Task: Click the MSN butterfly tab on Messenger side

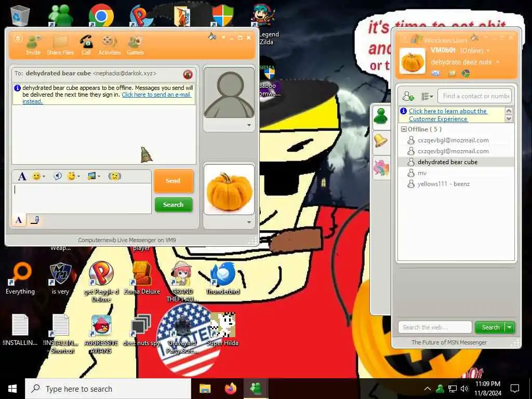Action: click(381, 167)
